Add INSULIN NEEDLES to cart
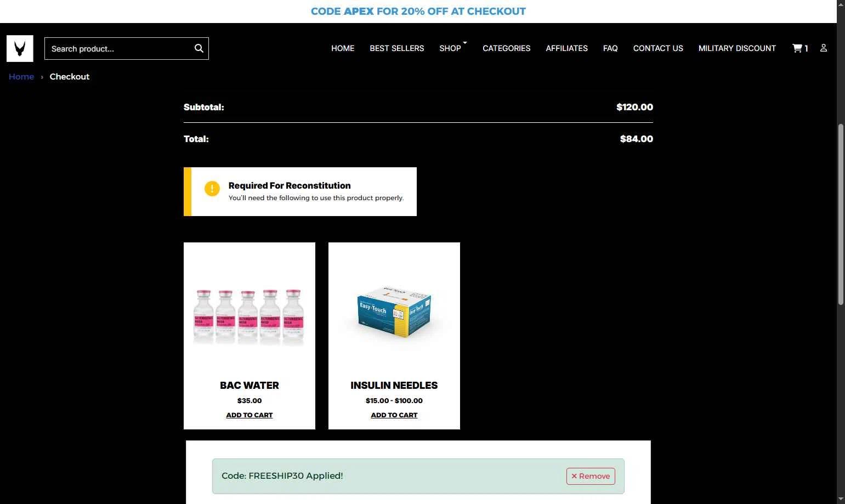845x504 pixels. (394, 415)
